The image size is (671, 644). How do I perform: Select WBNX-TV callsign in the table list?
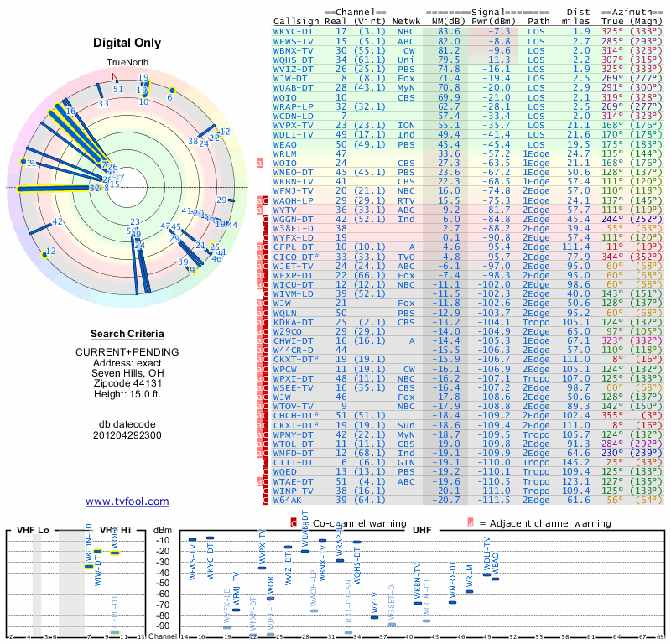[x=293, y=50]
